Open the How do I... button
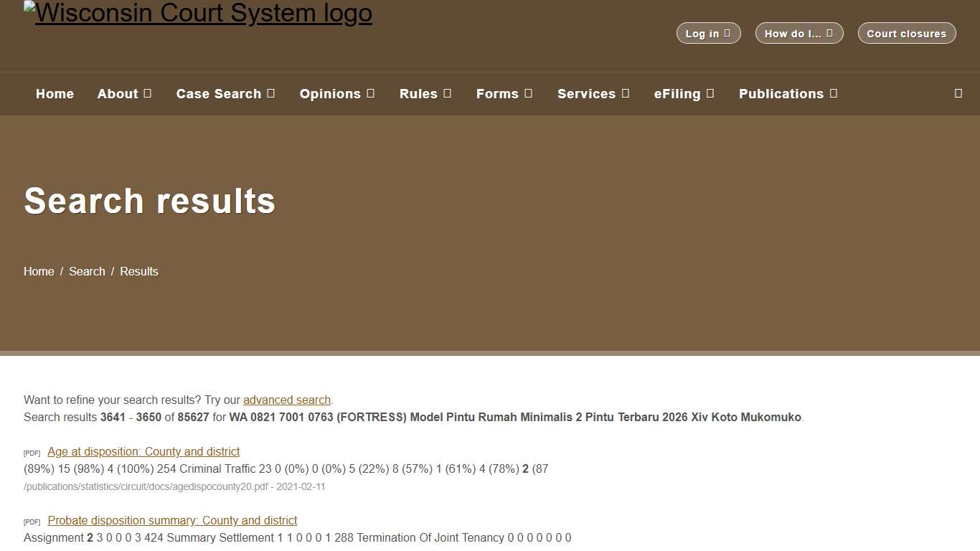This screenshot has height=551, width=980. tap(798, 33)
